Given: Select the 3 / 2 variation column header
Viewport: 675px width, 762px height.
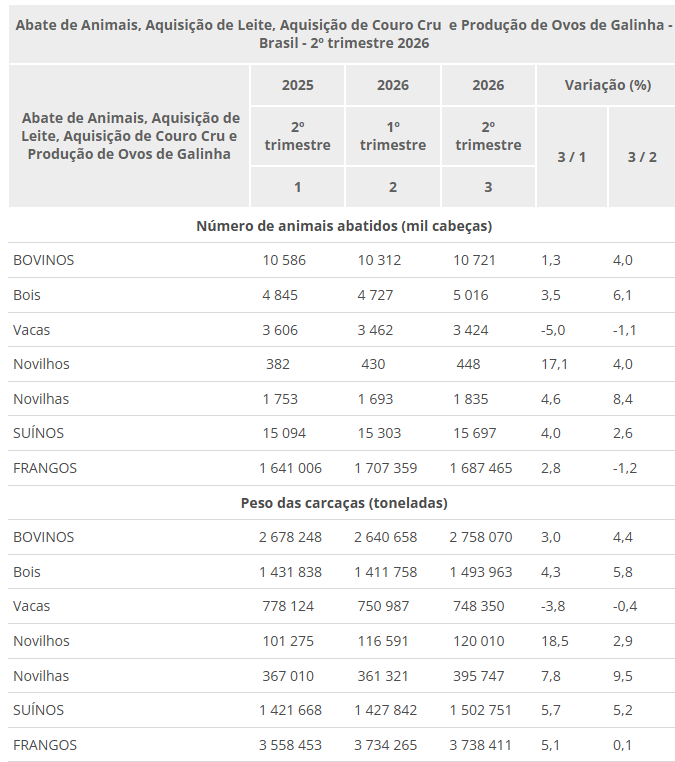Looking at the screenshot, I should coord(642,157).
